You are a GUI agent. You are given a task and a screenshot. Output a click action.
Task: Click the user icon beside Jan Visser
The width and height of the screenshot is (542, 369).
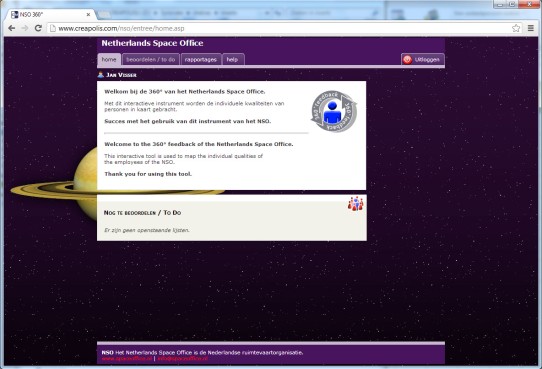(x=101, y=75)
